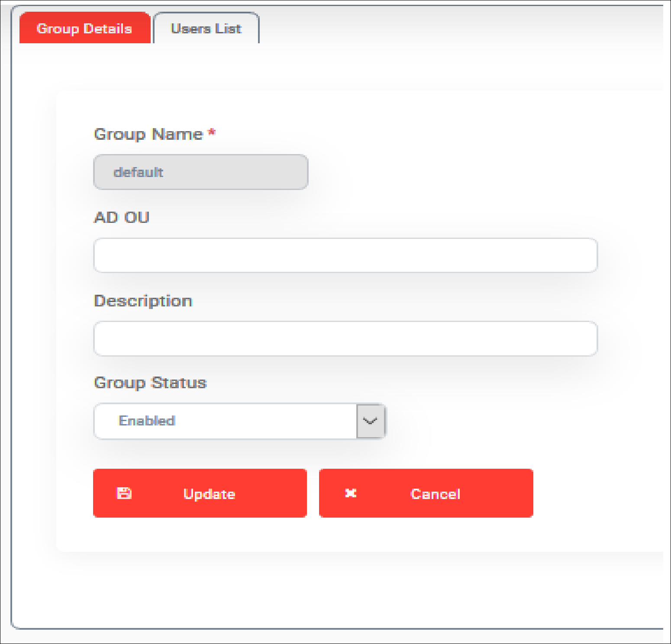The width and height of the screenshot is (671, 644).
Task: Switch to the Users List tab
Action: click(206, 29)
